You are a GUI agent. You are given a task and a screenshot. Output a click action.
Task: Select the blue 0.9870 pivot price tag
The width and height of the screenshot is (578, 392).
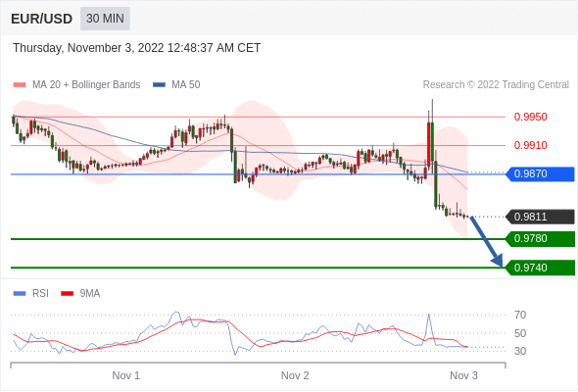tap(540, 173)
